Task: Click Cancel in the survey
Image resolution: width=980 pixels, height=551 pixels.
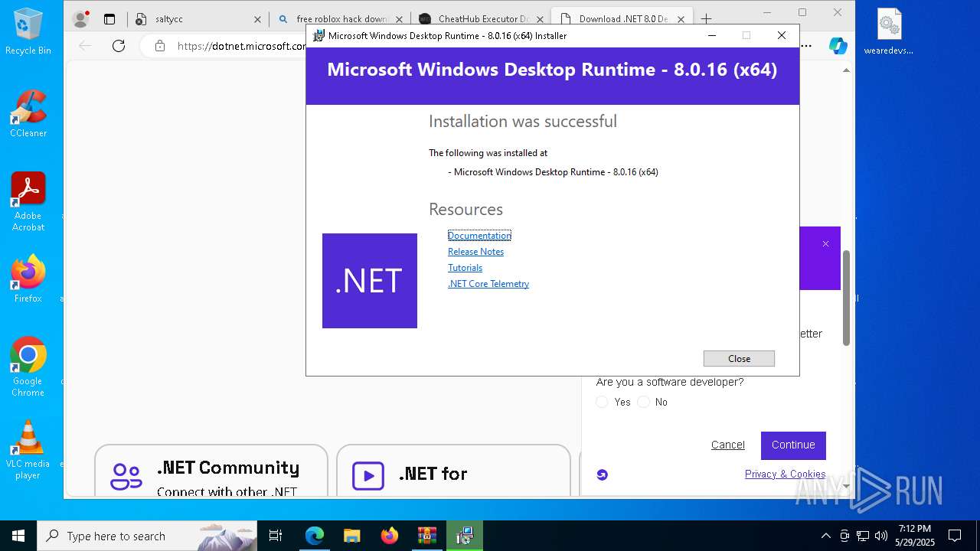Action: tap(727, 445)
